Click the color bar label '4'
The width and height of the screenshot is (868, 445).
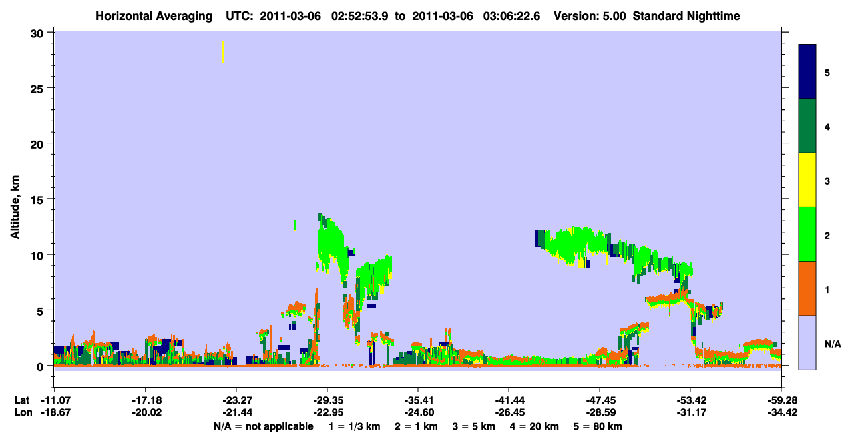pos(827,126)
